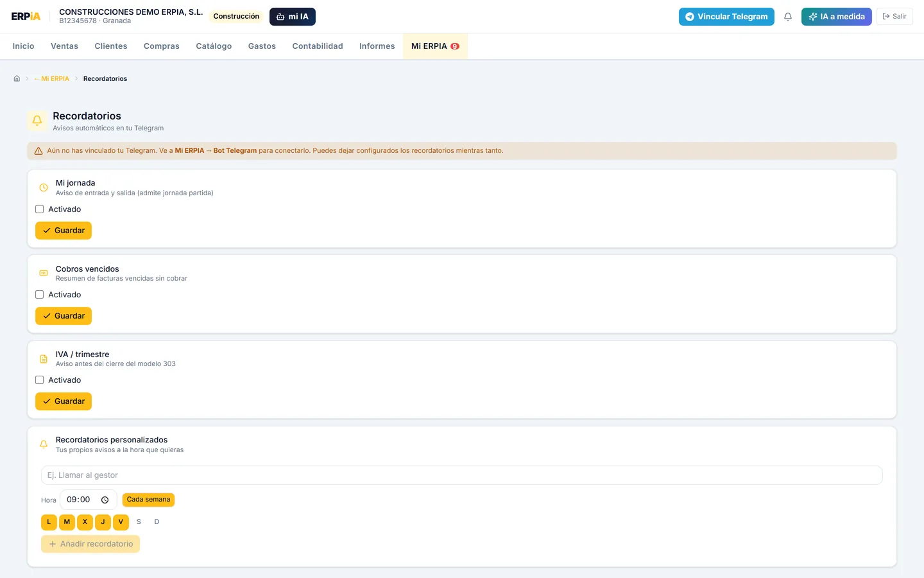Open notifications bell in top bar
The height and width of the screenshot is (578, 924).
tap(788, 17)
